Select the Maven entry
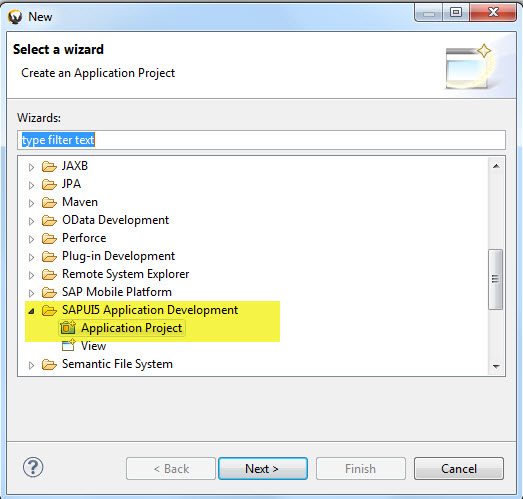 [80, 202]
